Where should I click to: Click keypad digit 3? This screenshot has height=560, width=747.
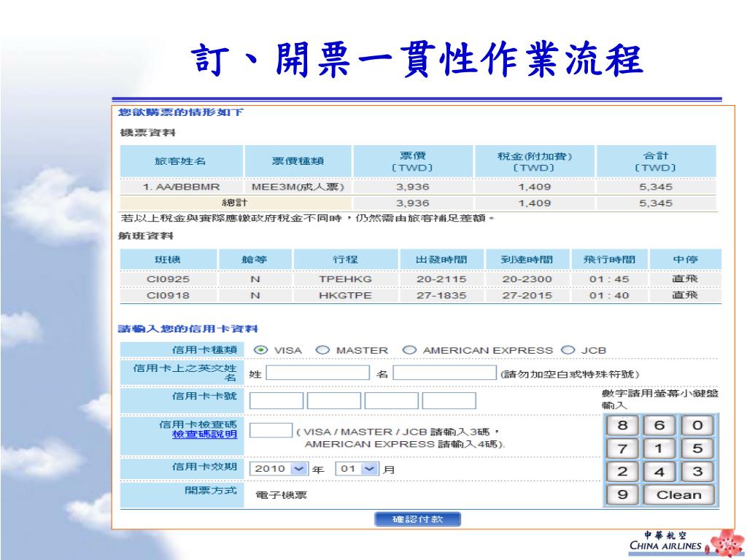click(x=697, y=472)
